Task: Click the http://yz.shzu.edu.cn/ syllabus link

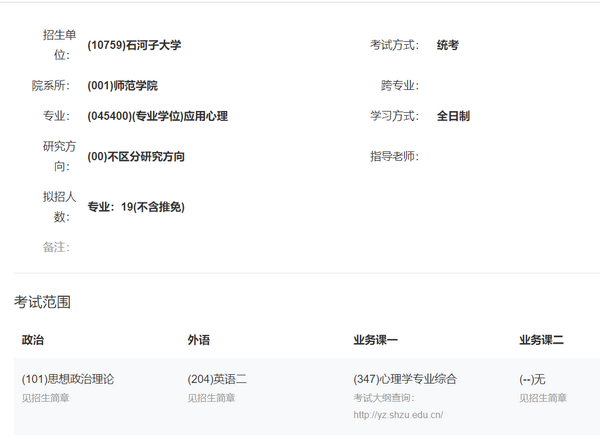Action: 398,415
